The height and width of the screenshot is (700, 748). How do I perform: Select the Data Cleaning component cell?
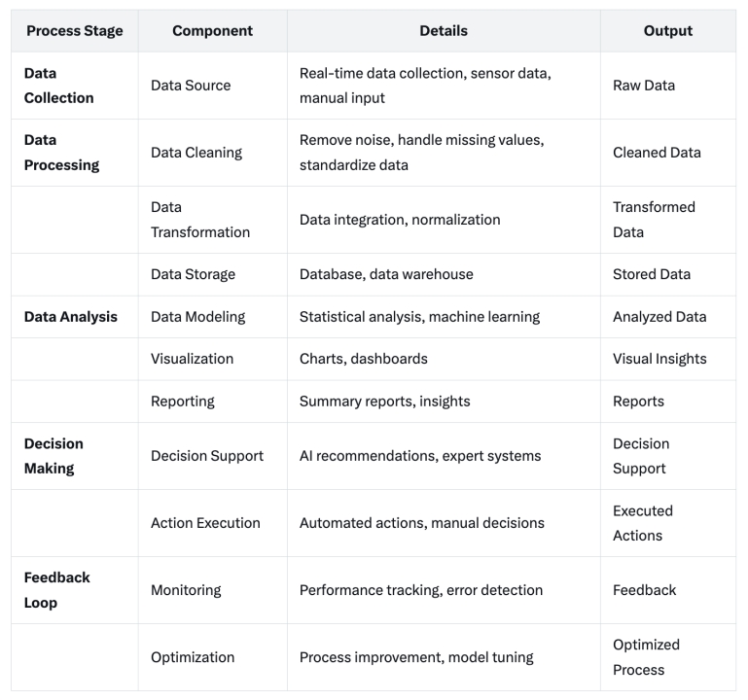coord(196,153)
